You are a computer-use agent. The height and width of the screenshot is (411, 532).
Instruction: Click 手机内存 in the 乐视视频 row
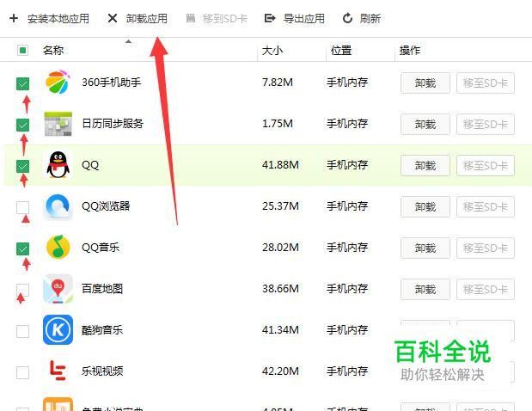(x=347, y=371)
